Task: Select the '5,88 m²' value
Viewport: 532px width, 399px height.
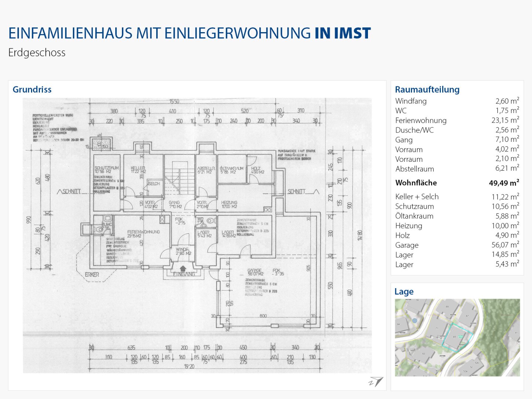Action: [507, 216]
